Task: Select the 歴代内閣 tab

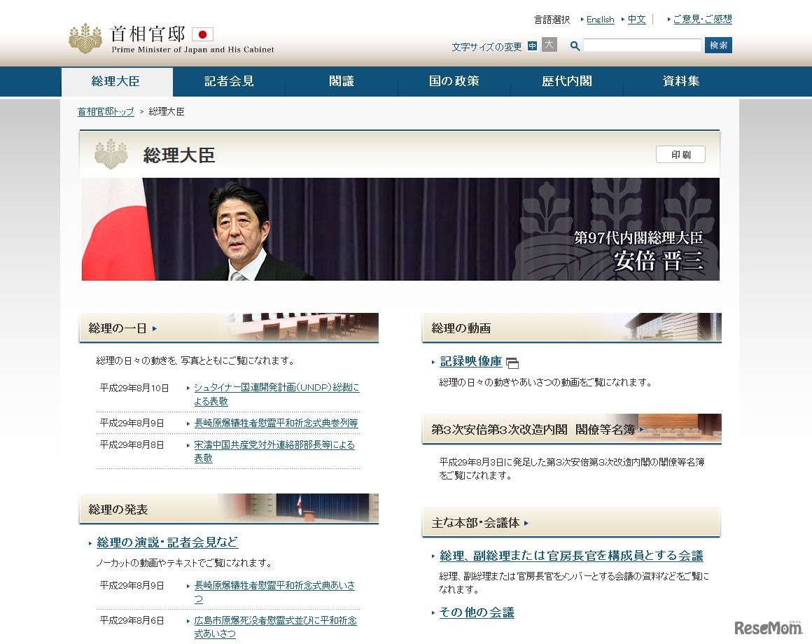Action: [567, 82]
